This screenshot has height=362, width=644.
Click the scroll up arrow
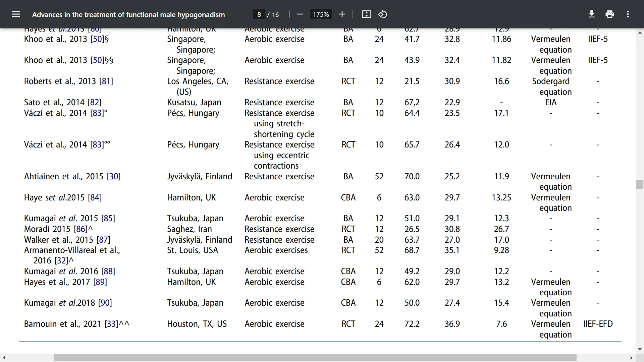coord(640,33)
